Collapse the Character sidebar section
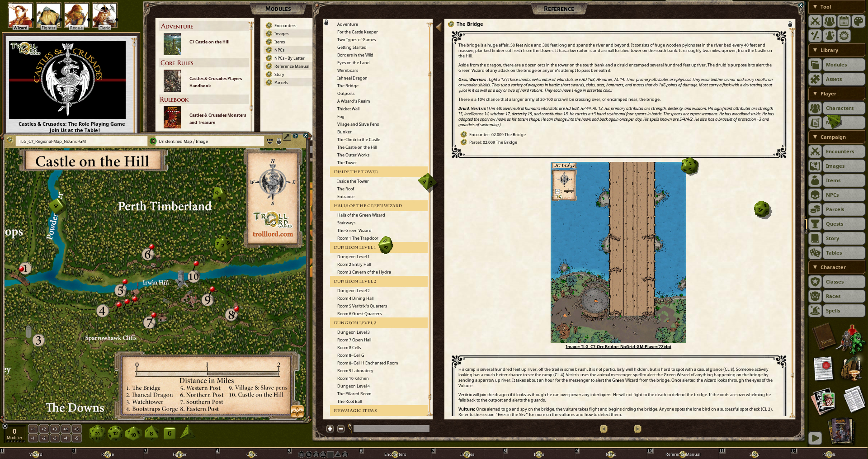The height and width of the screenshot is (459, 868). click(x=837, y=267)
